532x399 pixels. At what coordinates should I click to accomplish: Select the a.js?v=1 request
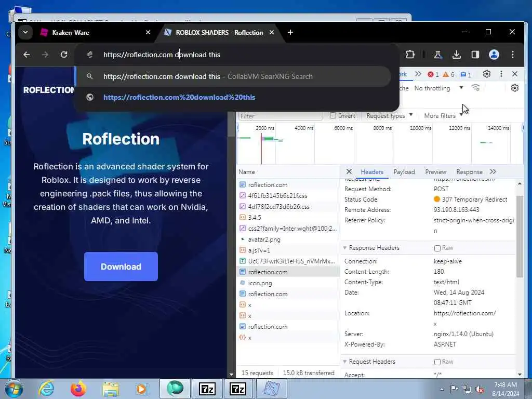click(288, 250)
